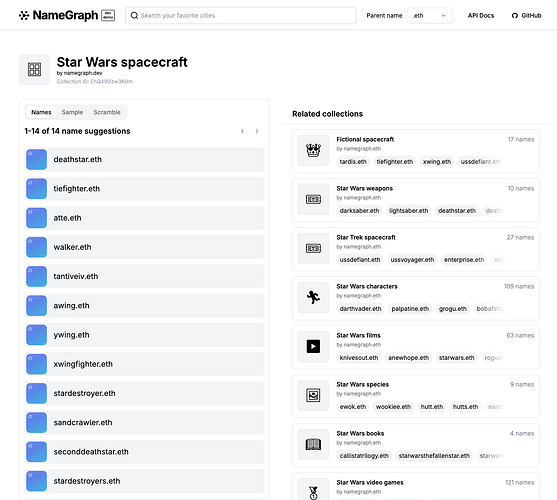
Task: Click the Star Wars spacecraft grid icon
Action: [34, 70]
